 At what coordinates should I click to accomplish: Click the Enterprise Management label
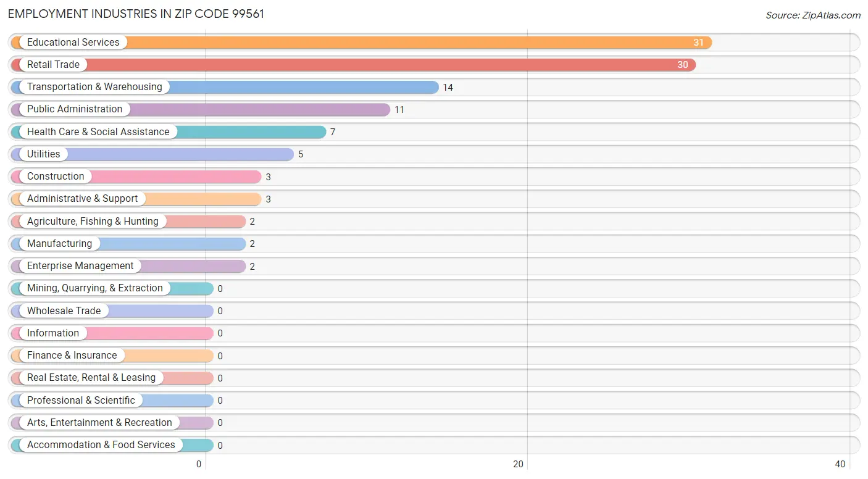pyautogui.click(x=80, y=266)
